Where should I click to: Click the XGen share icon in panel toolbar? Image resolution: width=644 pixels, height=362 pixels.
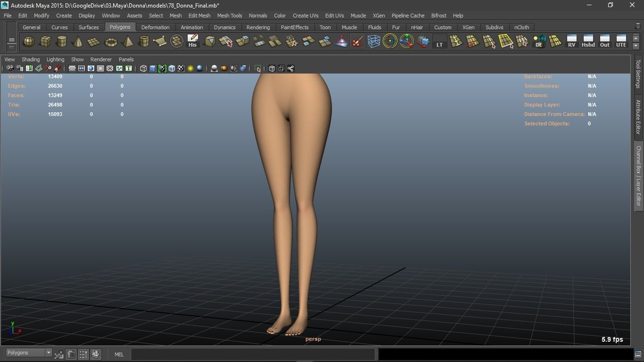[x=291, y=68]
